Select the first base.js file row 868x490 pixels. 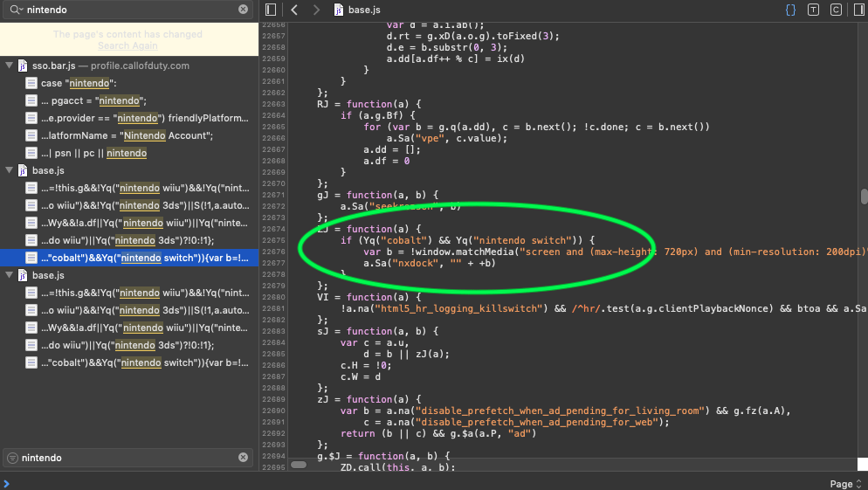(129, 170)
